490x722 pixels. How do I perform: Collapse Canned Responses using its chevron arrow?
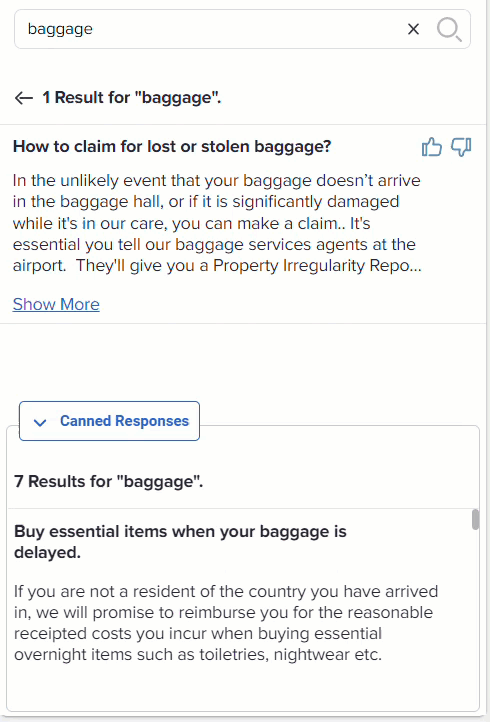[x=40, y=422]
